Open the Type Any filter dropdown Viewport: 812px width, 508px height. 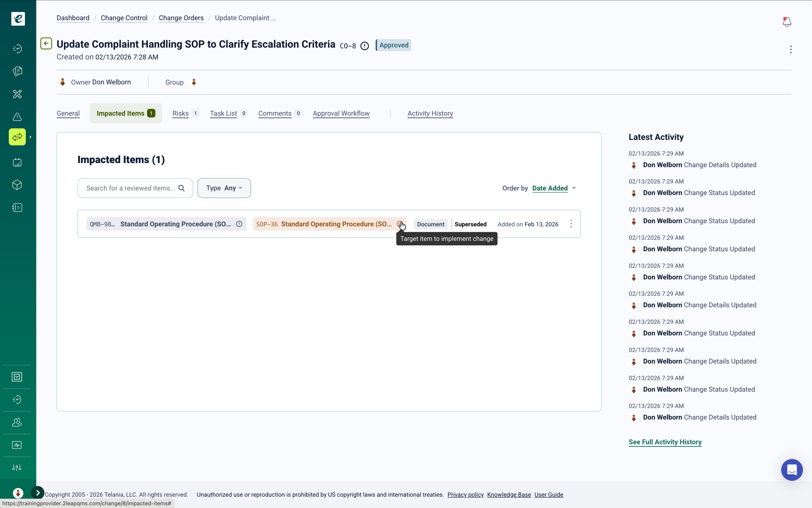[x=224, y=188]
